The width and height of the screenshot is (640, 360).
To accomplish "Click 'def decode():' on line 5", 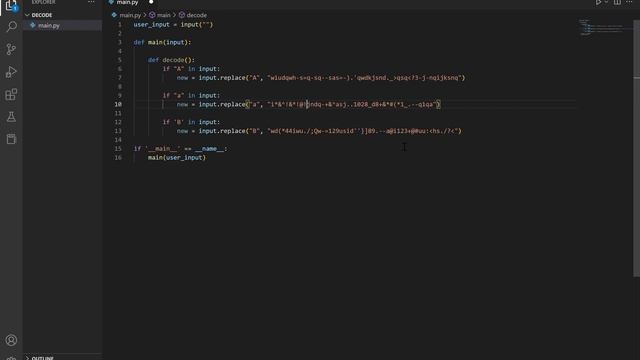I will (171, 60).
